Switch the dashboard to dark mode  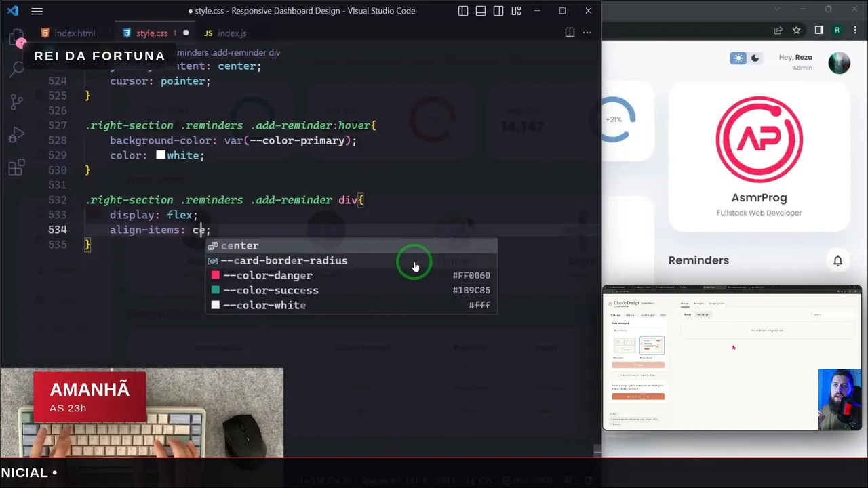[755, 58]
